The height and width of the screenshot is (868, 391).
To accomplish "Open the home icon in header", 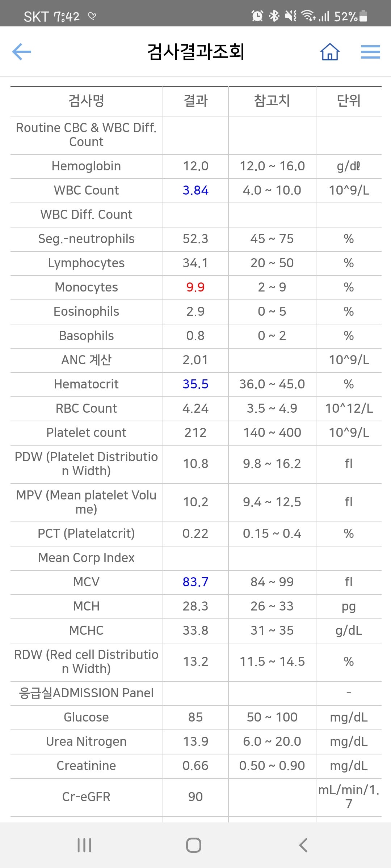I will [x=330, y=52].
